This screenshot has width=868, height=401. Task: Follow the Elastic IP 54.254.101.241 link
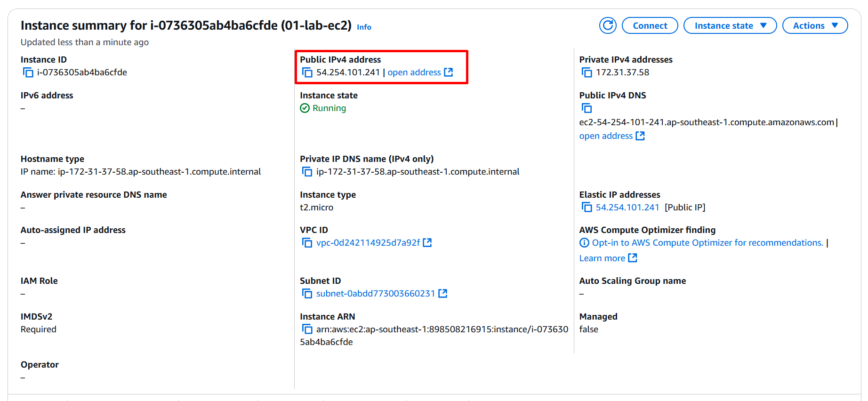pyautogui.click(x=627, y=208)
